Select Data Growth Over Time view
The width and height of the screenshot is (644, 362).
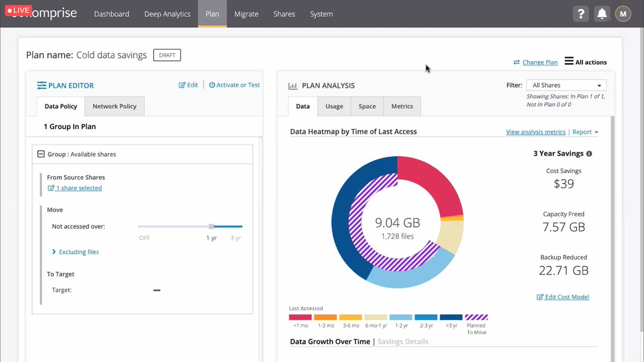(330, 342)
